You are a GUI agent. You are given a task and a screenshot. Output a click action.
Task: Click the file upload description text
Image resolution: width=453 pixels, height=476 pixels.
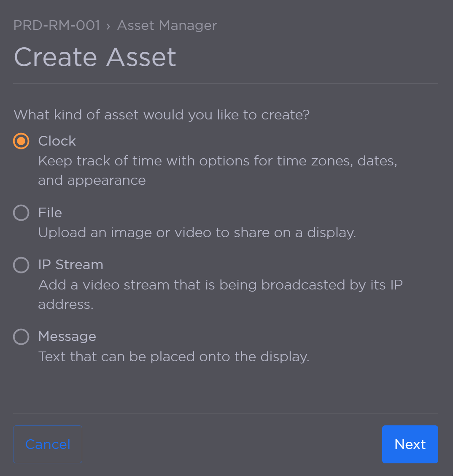pos(197,233)
